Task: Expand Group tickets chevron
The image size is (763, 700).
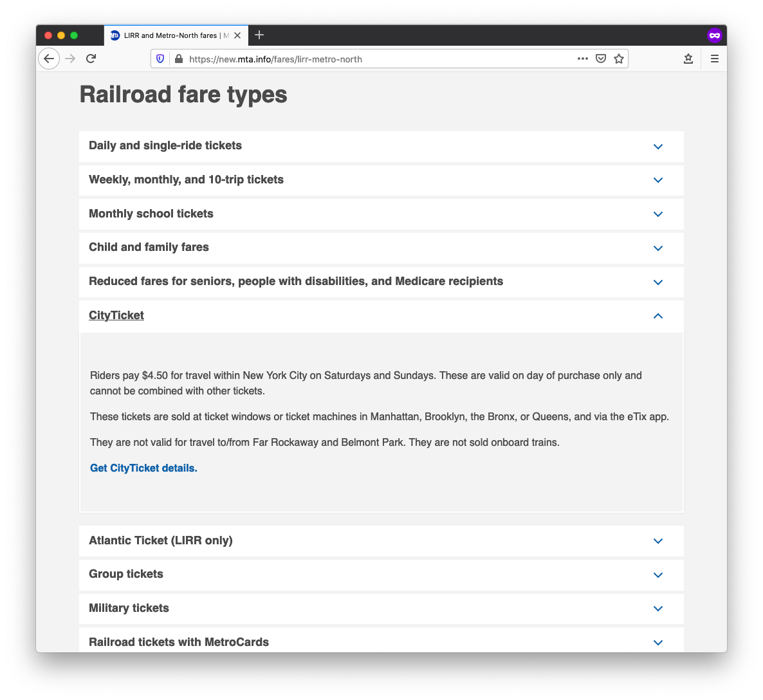Action: [x=658, y=575]
